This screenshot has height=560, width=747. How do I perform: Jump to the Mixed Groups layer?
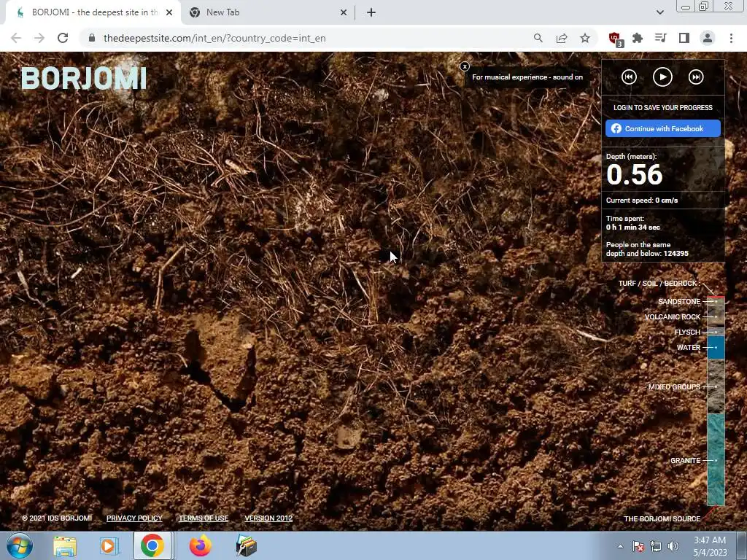(x=674, y=386)
